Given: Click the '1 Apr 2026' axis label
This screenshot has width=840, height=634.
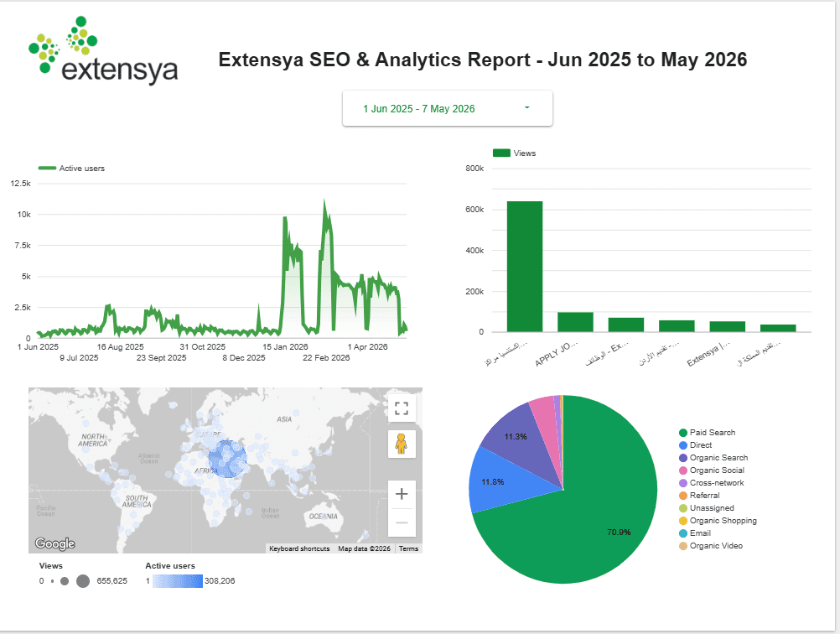Looking at the screenshot, I should pos(367,346).
